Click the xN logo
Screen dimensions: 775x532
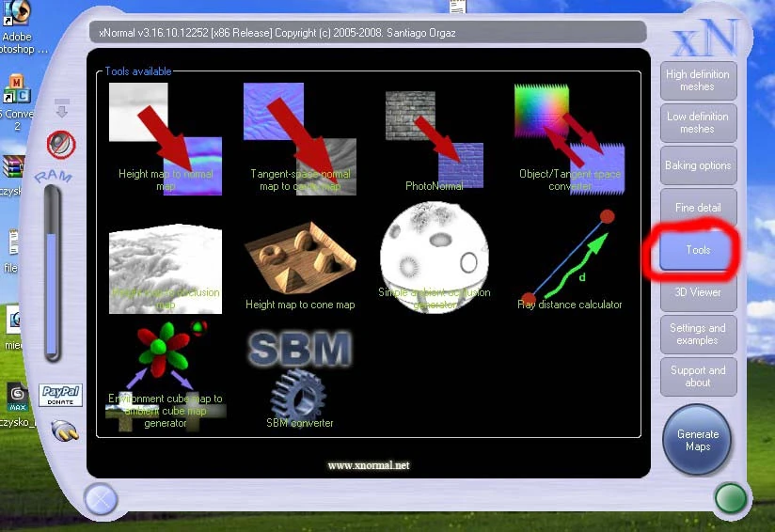pyautogui.click(x=705, y=39)
